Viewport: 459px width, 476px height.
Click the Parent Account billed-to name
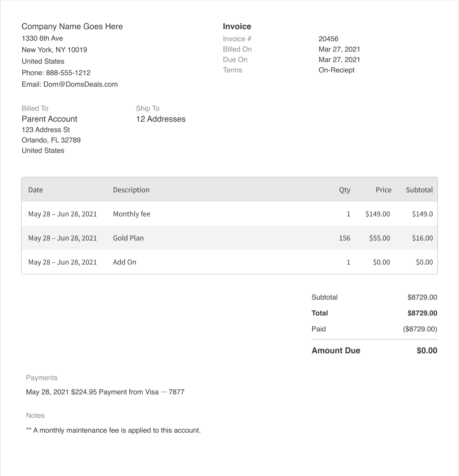click(x=50, y=119)
